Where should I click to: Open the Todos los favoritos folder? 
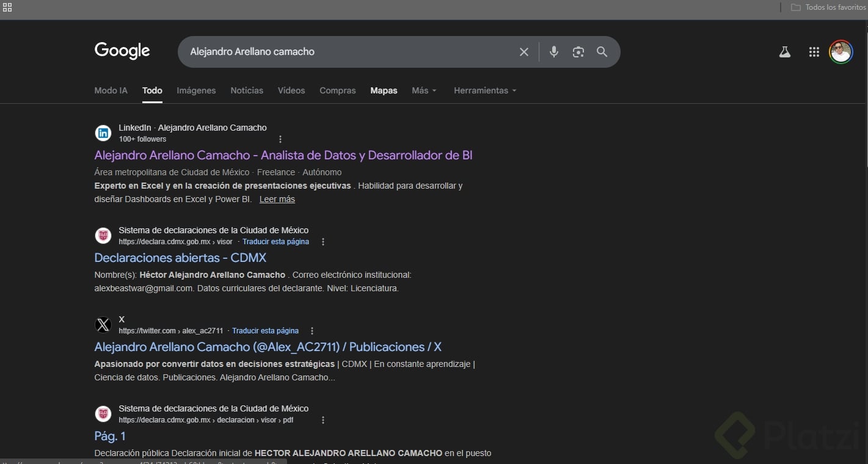828,7
